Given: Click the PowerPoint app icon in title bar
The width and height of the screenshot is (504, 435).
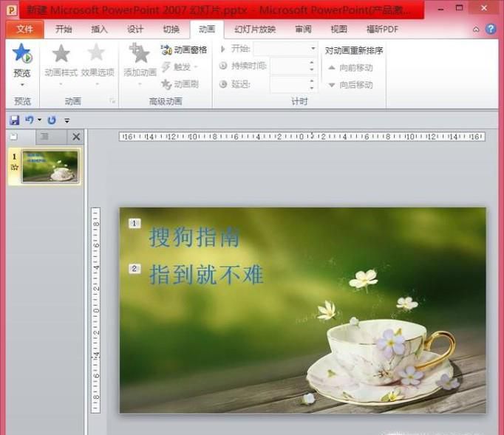Looking at the screenshot, I should coord(12,10).
